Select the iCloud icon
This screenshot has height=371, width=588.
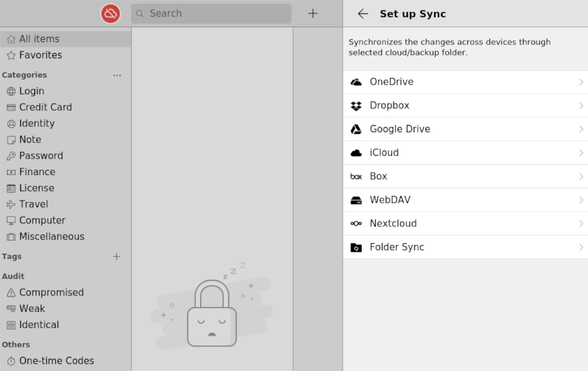357,152
